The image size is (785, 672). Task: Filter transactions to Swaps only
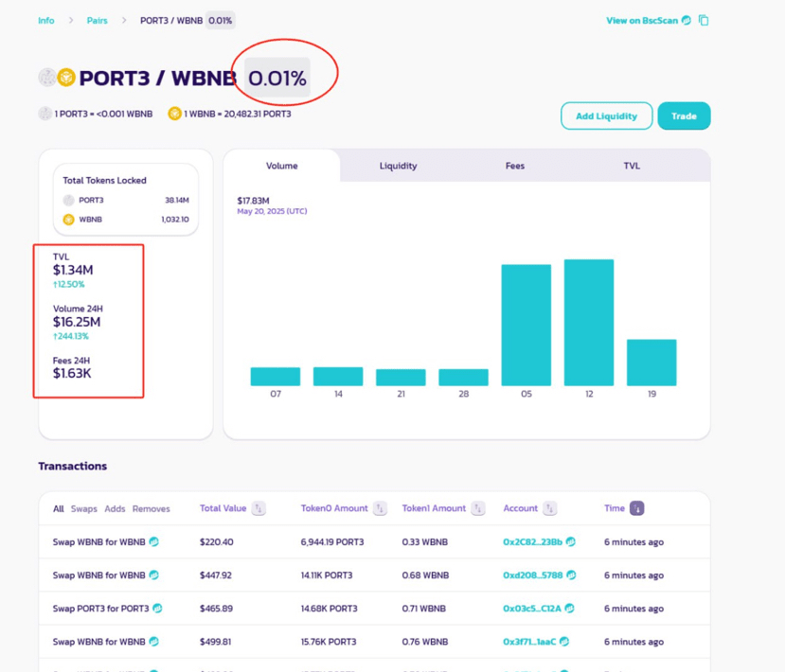point(84,509)
